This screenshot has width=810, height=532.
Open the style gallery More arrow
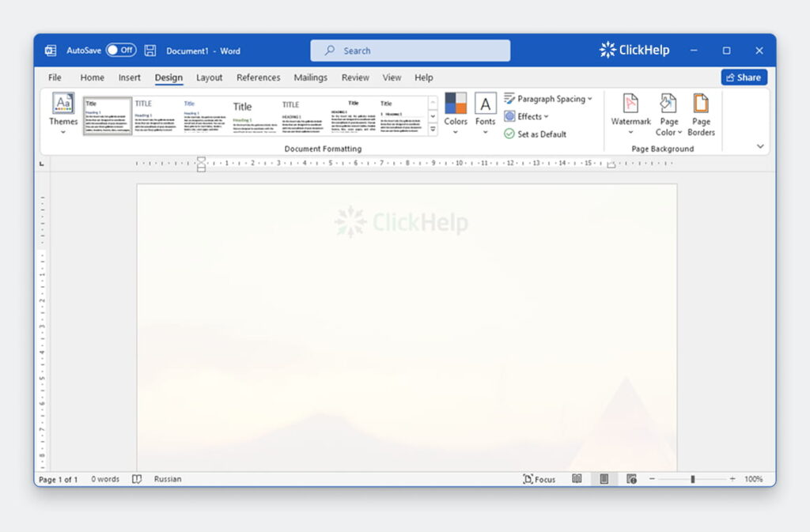(x=432, y=126)
